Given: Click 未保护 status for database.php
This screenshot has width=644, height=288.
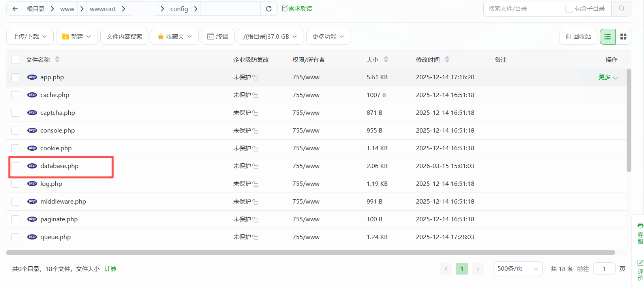Looking at the screenshot, I should (242, 166).
